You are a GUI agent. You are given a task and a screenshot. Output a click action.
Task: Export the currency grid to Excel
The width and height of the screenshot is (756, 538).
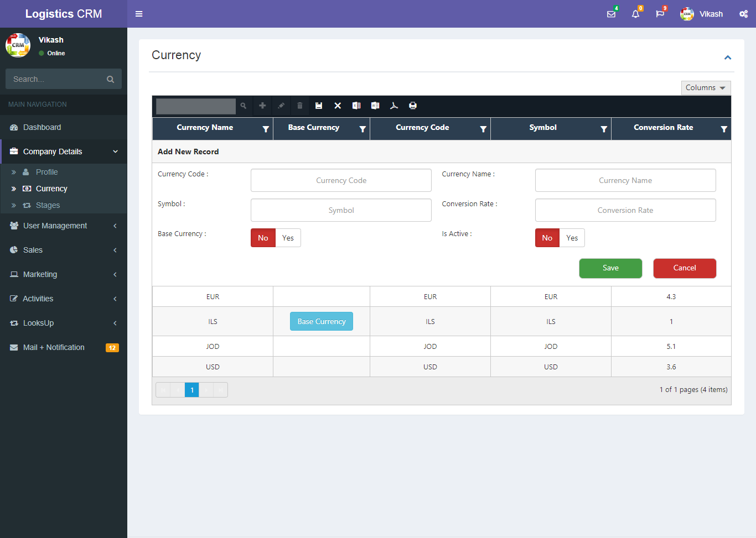(x=356, y=106)
